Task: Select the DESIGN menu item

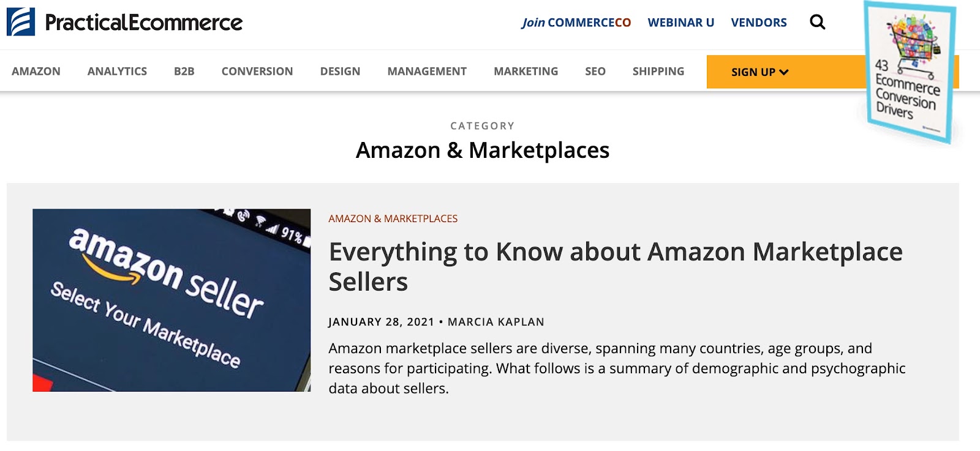Action: (x=340, y=72)
